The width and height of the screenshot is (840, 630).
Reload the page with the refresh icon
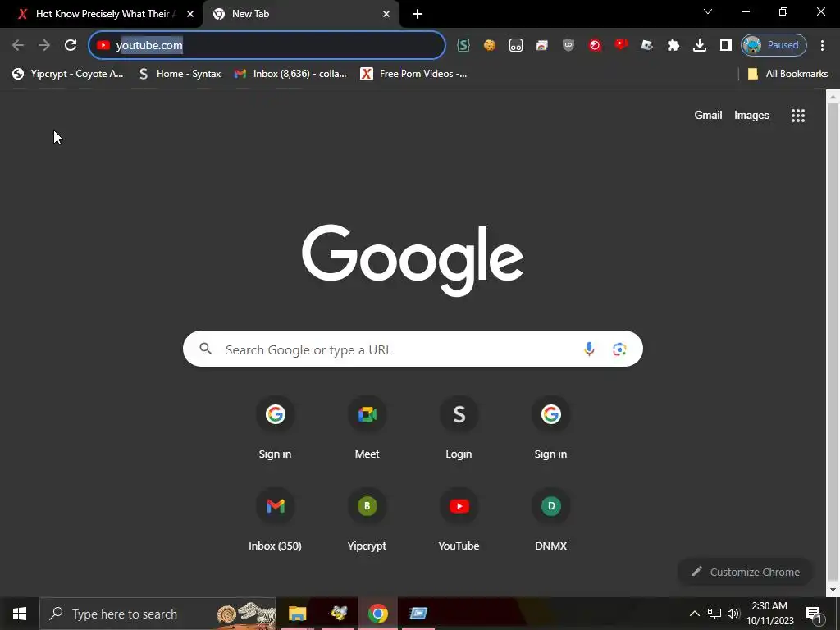71,45
